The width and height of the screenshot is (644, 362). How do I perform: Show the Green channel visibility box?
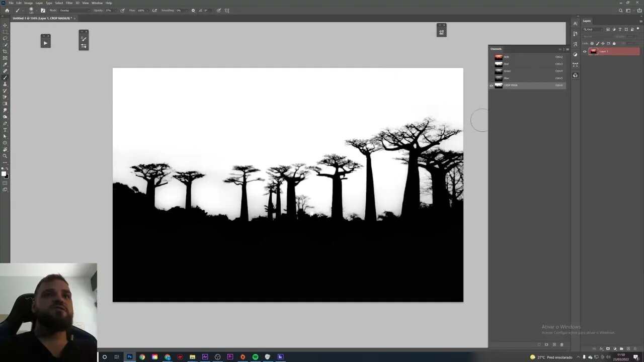[492, 71]
